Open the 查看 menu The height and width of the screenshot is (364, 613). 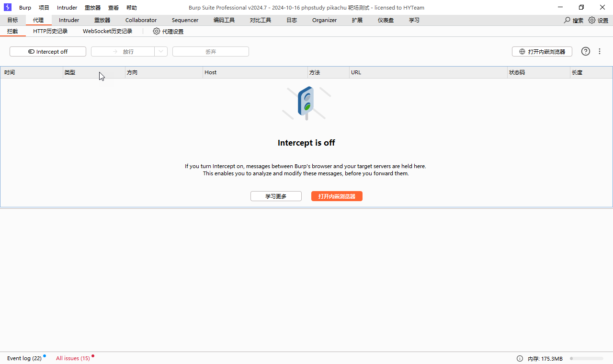(x=114, y=8)
